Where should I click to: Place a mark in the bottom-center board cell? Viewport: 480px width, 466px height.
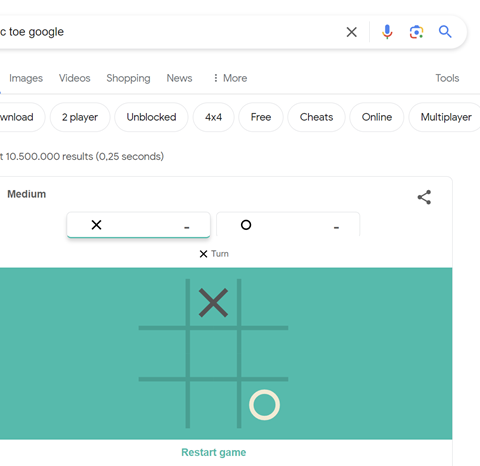(x=213, y=405)
